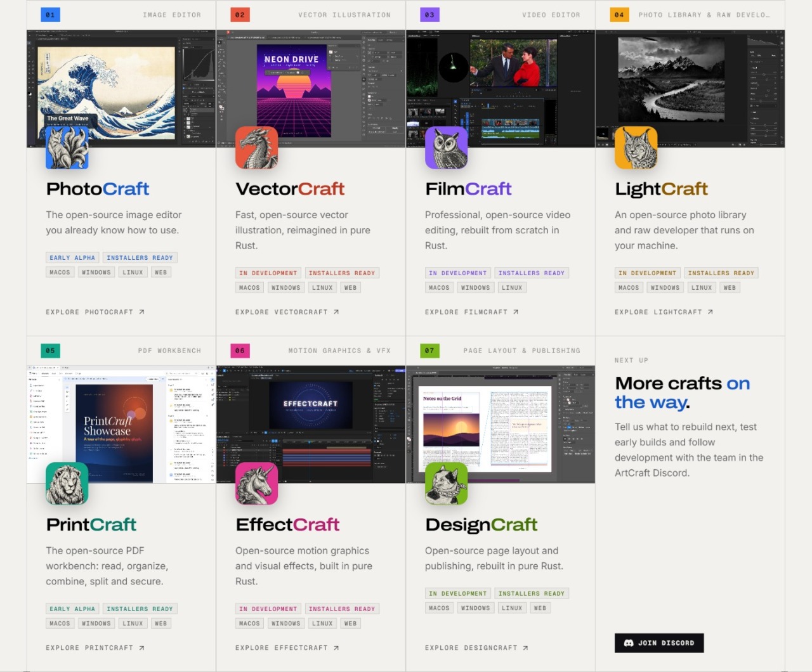Click the Join Discord button
This screenshot has height=672, width=812.
coord(659,643)
